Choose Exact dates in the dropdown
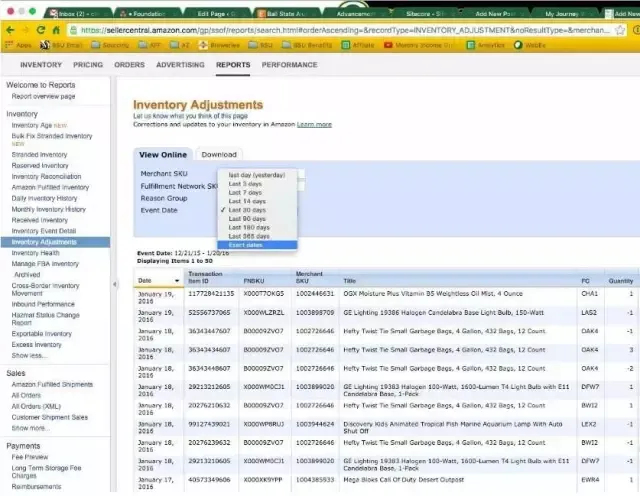This screenshot has width=640, height=496. [x=257, y=245]
